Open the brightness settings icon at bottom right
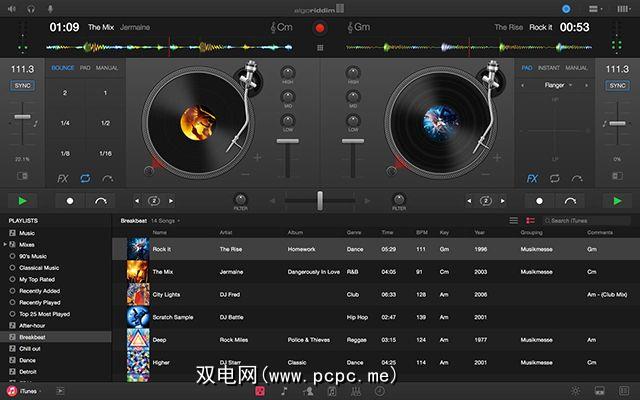This screenshot has height=400, width=640. (576, 391)
